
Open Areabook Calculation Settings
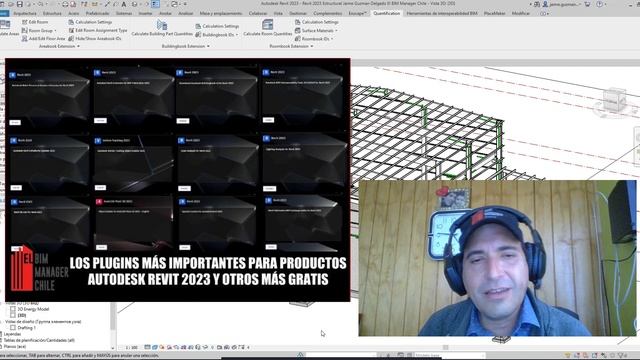coord(90,22)
